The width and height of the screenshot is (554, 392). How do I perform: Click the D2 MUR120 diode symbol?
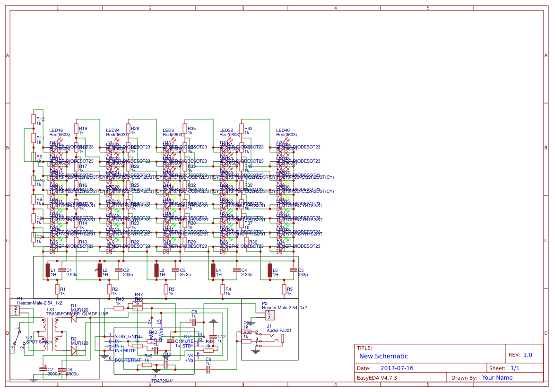pyautogui.click(x=74, y=350)
